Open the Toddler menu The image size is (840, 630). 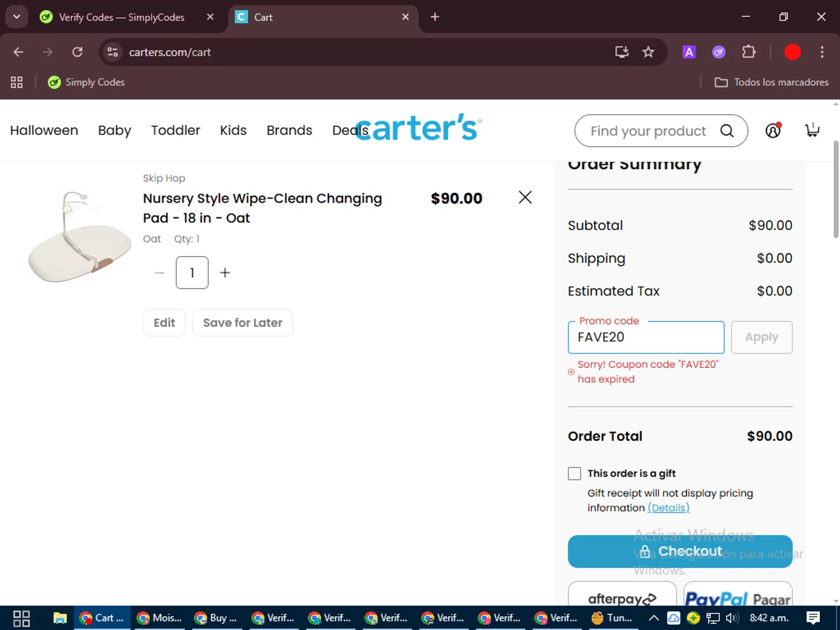[x=175, y=130]
